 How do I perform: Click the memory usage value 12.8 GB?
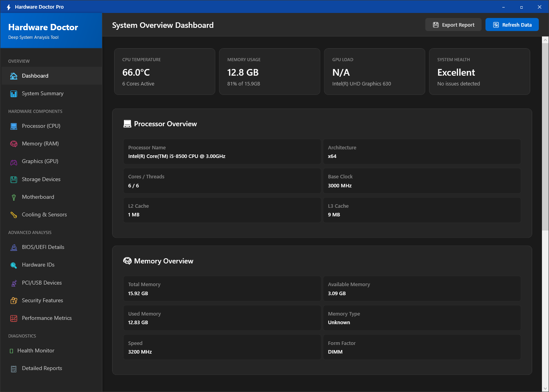pos(243,73)
